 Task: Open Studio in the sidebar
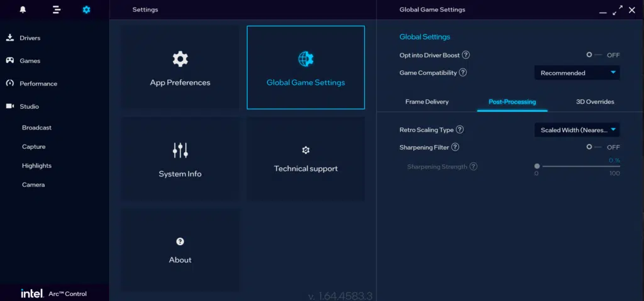(29, 107)
